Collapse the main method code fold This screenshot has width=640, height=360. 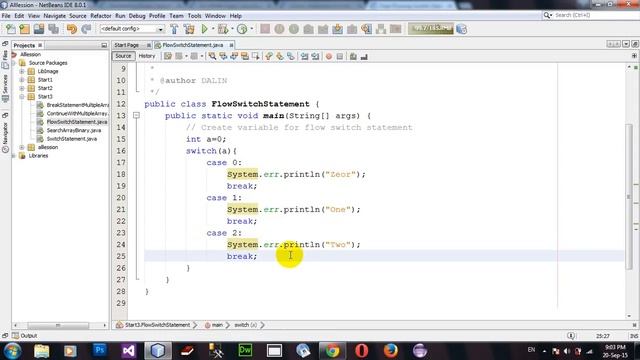(x=136, y=116)
